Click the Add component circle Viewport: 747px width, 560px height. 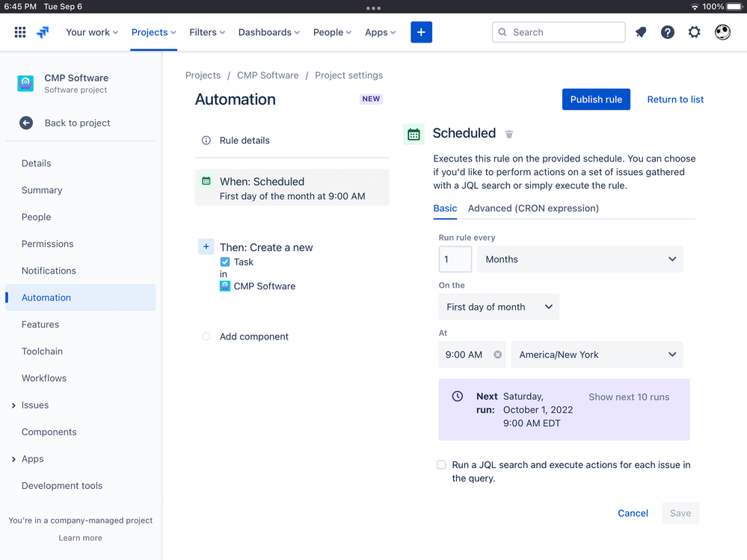pos(206,336)
